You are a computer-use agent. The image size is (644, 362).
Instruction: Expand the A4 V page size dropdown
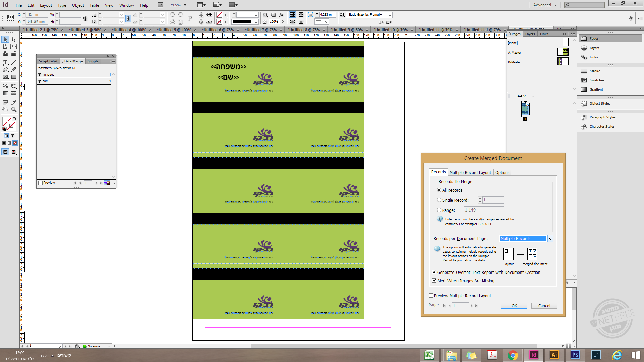[x=533, y=96]
